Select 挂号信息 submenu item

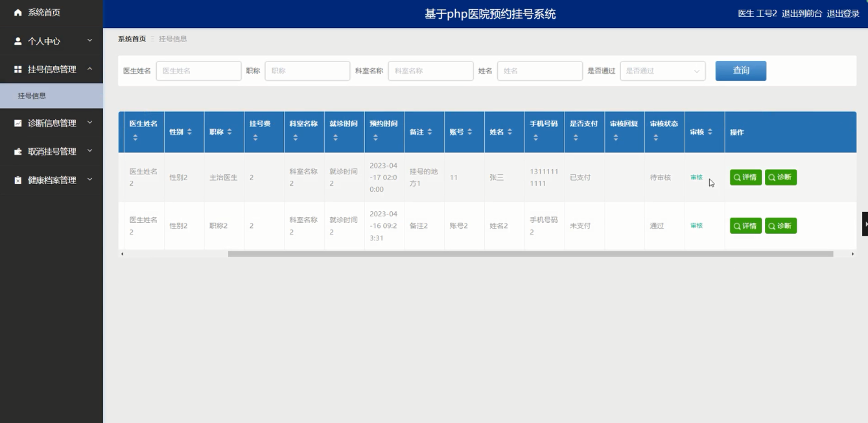tap(51, 96)
